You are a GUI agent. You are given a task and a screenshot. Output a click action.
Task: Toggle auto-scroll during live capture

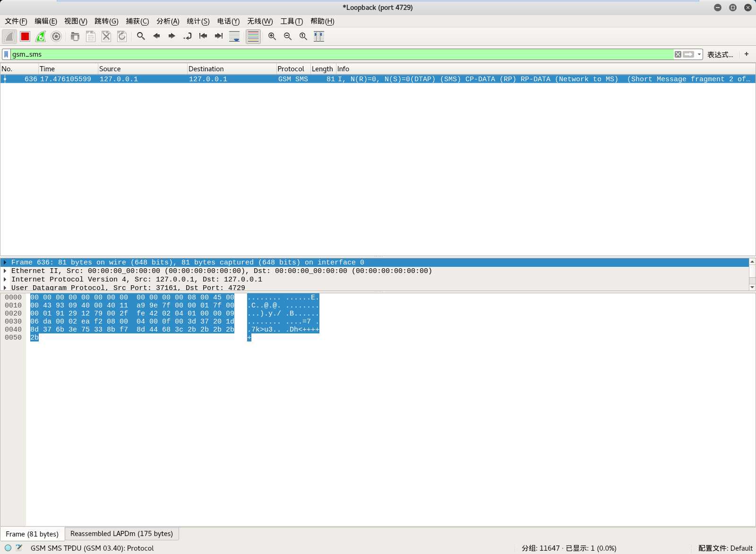234,36
